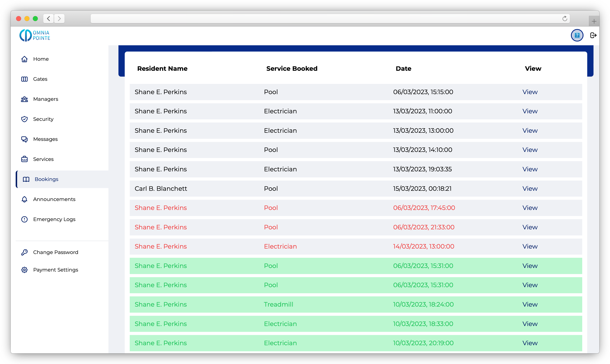610x364 pixels.
Task: Click the Announcements bell icon
Action: [x=24, y=199]
